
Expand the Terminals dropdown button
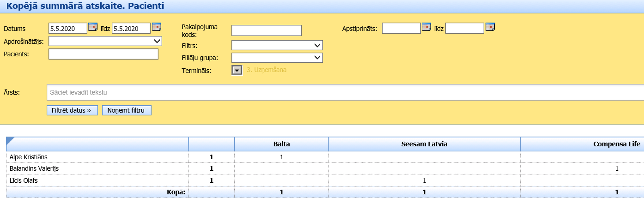point(237,70)
